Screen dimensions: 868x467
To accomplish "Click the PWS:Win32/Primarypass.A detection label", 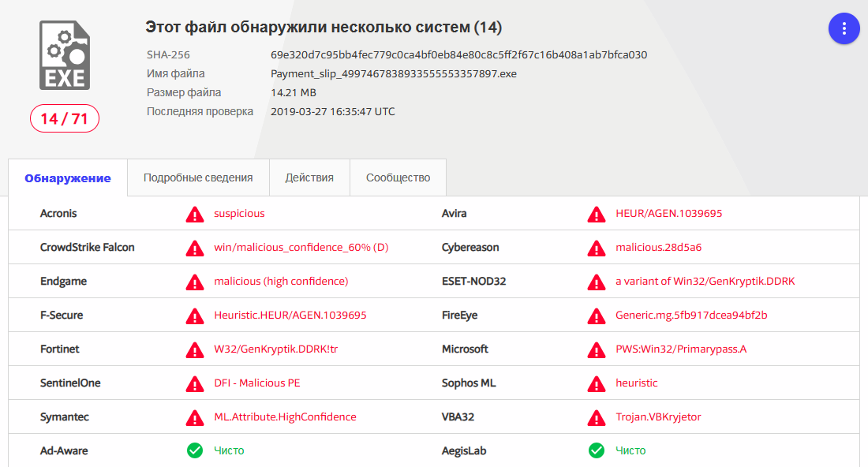I will (x=680, y=349).
